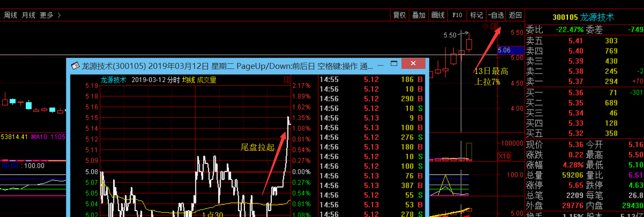
Task: Click the 叠加 overlay button
Action: [x=419, y=15]
